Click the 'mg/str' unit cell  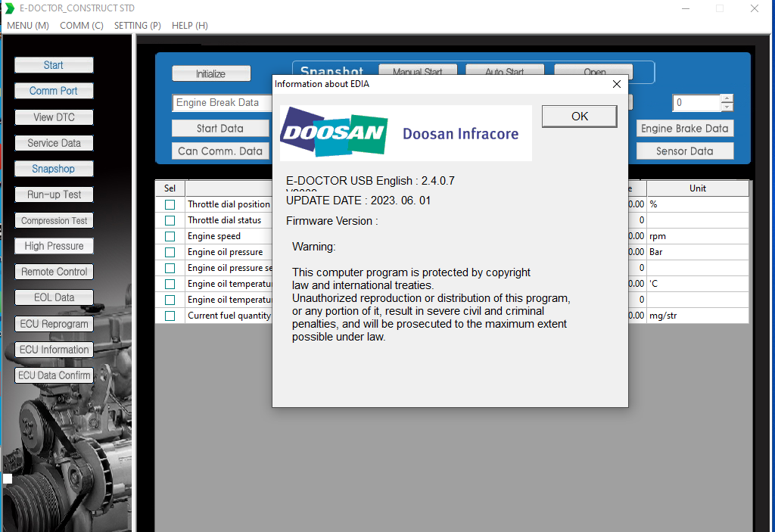[x=697, y=316]
